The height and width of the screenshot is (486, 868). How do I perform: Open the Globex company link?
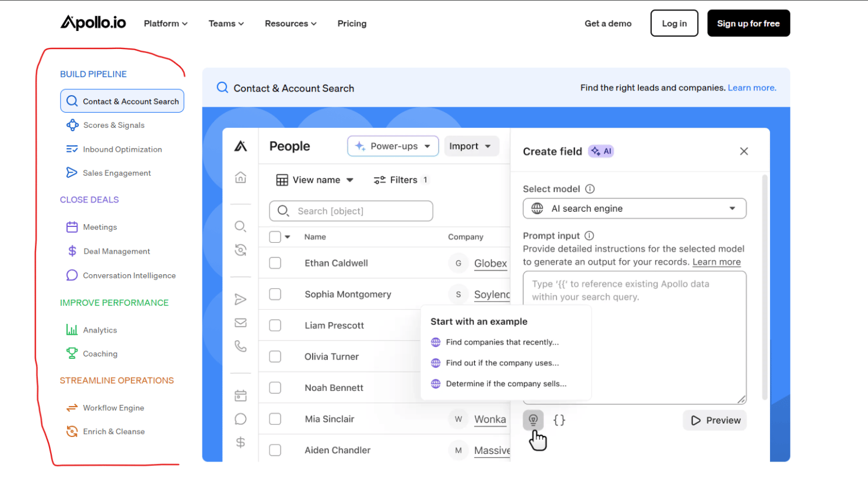tap(491, 264)
